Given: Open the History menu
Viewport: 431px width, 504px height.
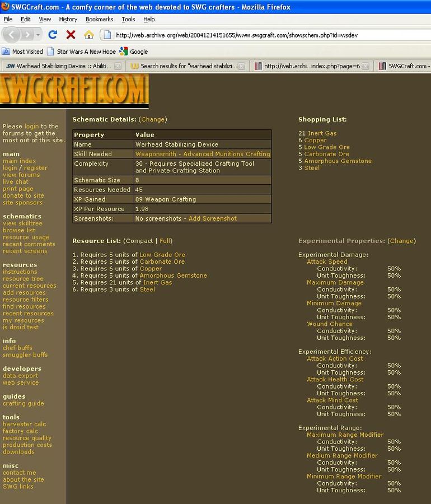Looking at the screenshot, I should click(68, 19).
